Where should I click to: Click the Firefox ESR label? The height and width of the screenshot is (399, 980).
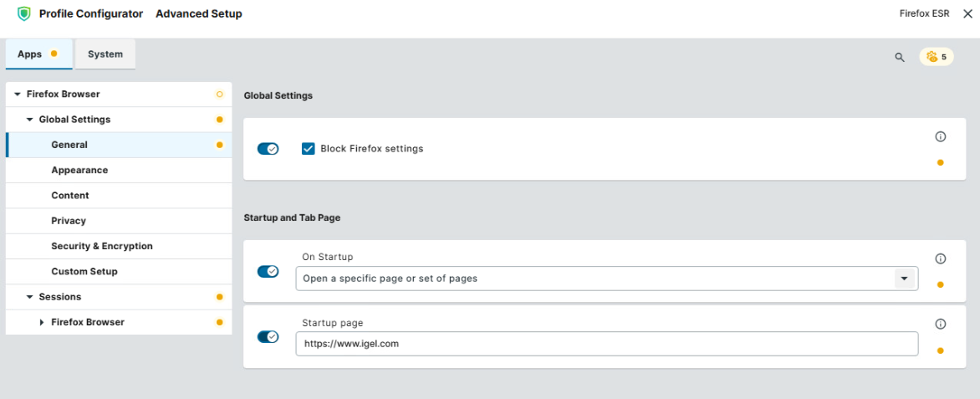[x=925, y=13]
